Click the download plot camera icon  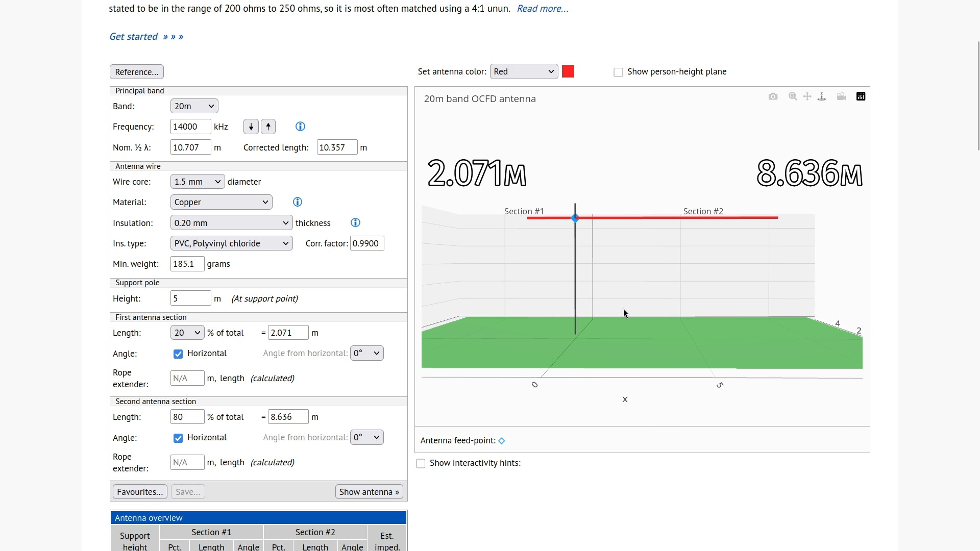773,96
